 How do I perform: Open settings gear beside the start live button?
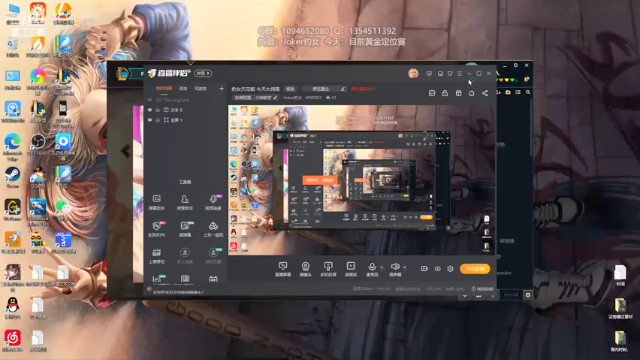pos(450,269)
